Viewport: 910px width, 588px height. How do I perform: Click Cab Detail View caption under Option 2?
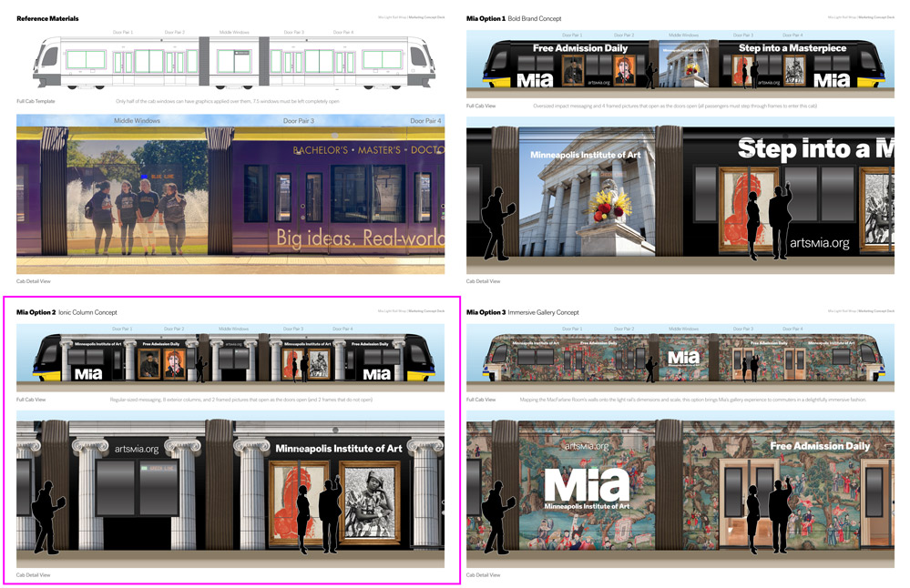(34, 575)
